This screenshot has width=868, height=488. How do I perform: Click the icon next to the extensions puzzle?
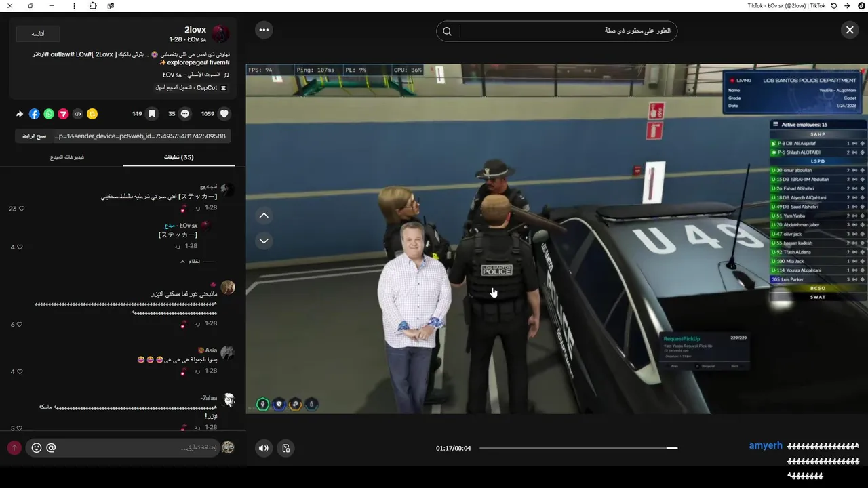[x=111, y=5]
